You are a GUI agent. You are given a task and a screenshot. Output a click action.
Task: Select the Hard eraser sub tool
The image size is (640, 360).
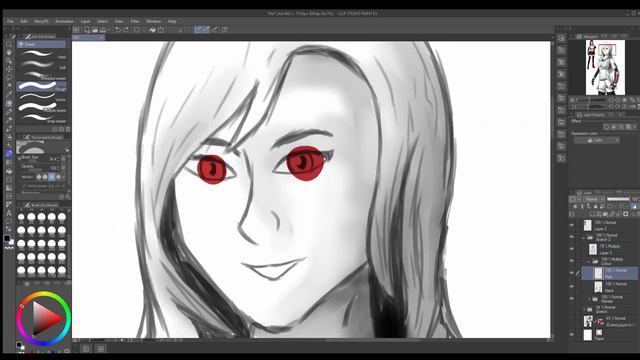coord(41,54)
